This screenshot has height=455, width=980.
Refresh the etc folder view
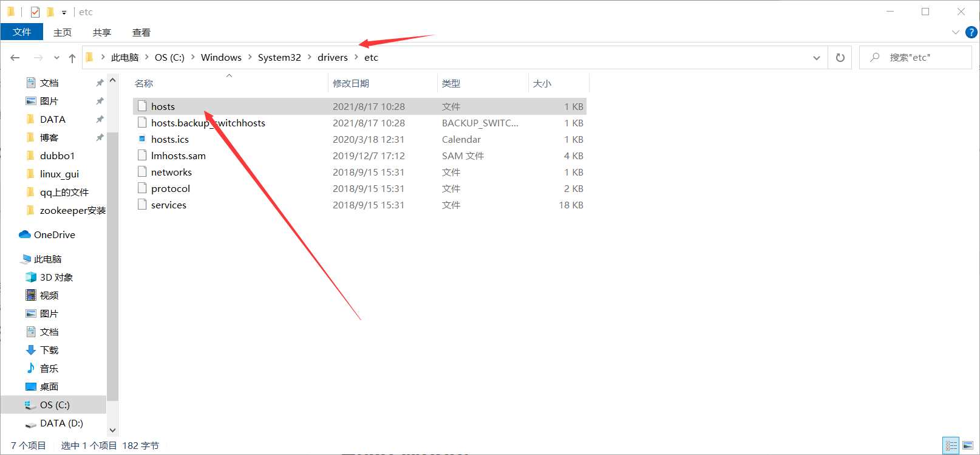[840, 58]
